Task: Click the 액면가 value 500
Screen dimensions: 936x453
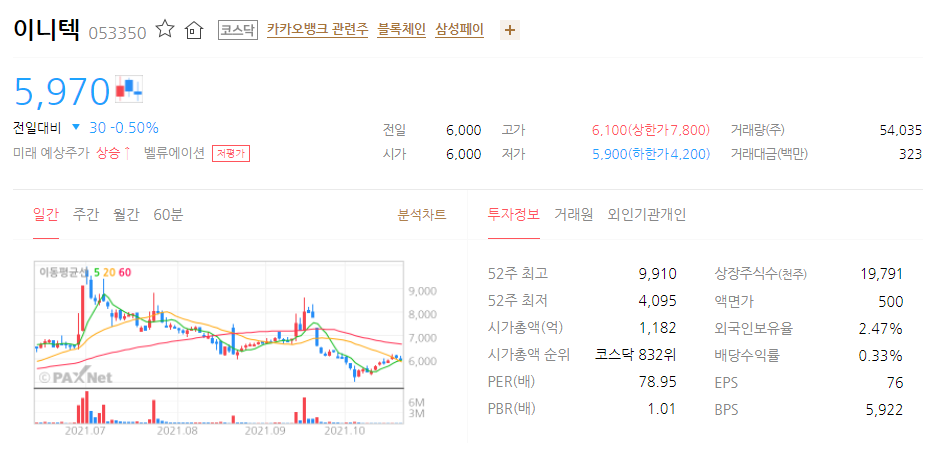Action: 891,301
